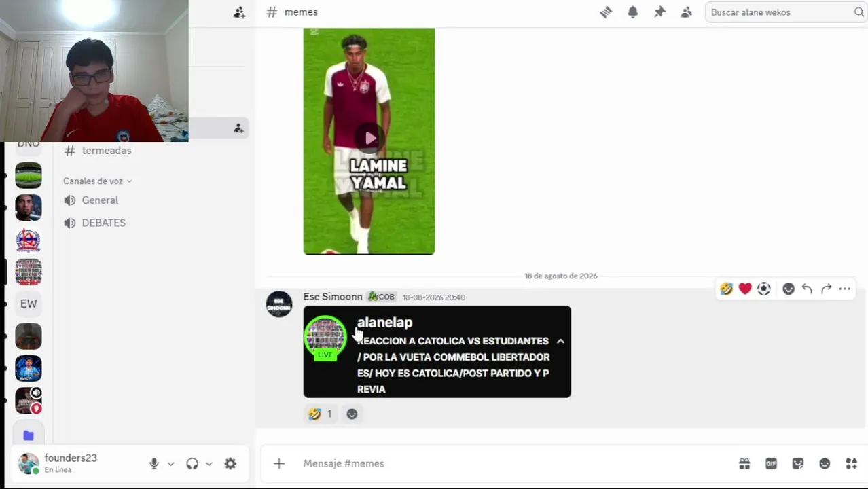Open the team photo server icon
The image size is (868, 489).
point(29,272)
